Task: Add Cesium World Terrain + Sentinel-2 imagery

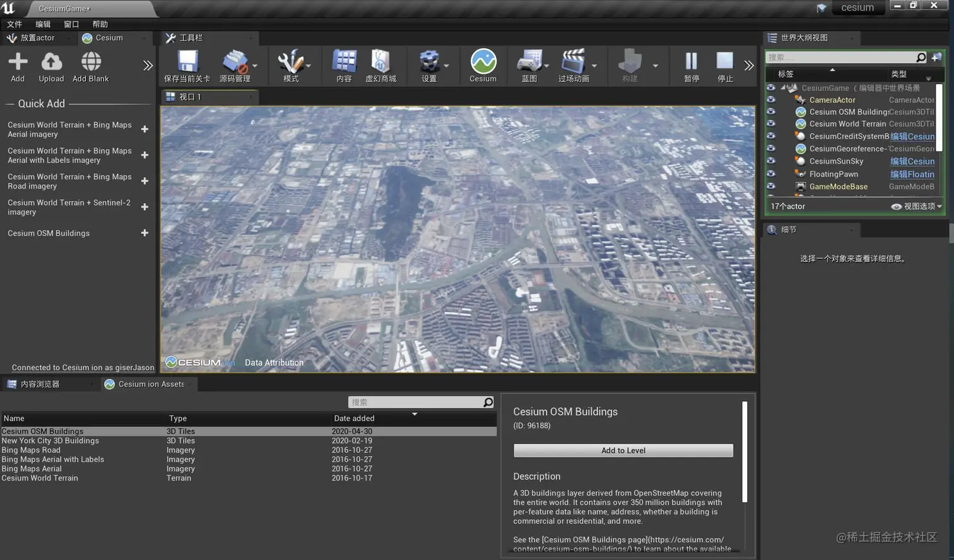Action: pyautogui.click(x=144, y=207)
